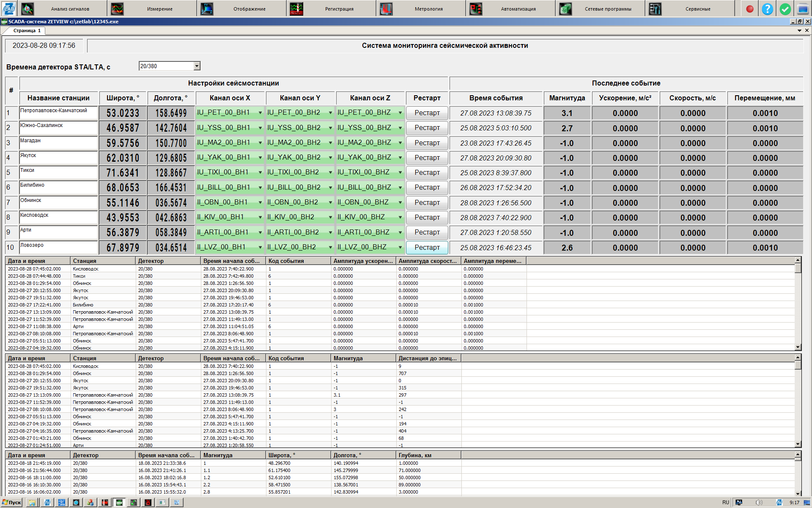Click the ZETLAB logo icon
The width and height of the screenshot is (812, 508).
coord(8,8)
